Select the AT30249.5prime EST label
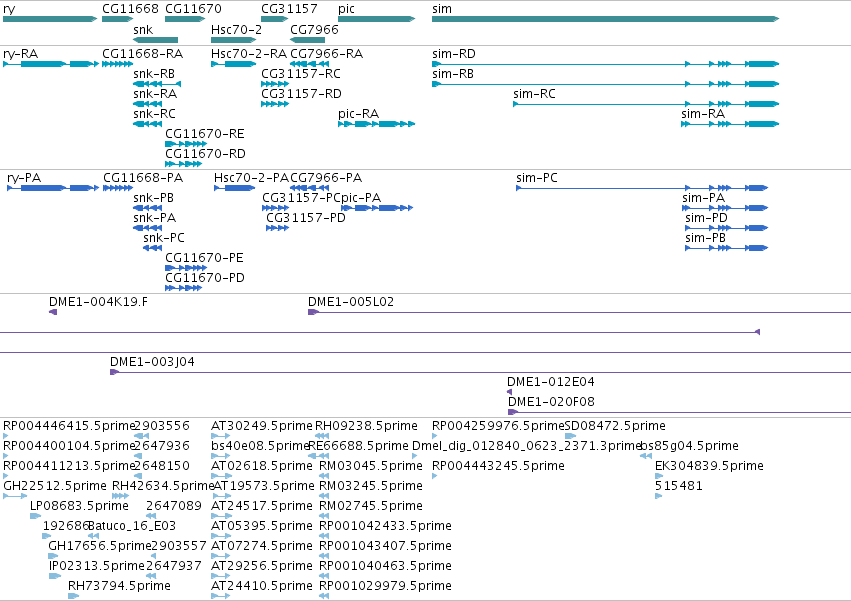This screenshot has height=601, width=851. pyautogui.click(x=262, y=426)
